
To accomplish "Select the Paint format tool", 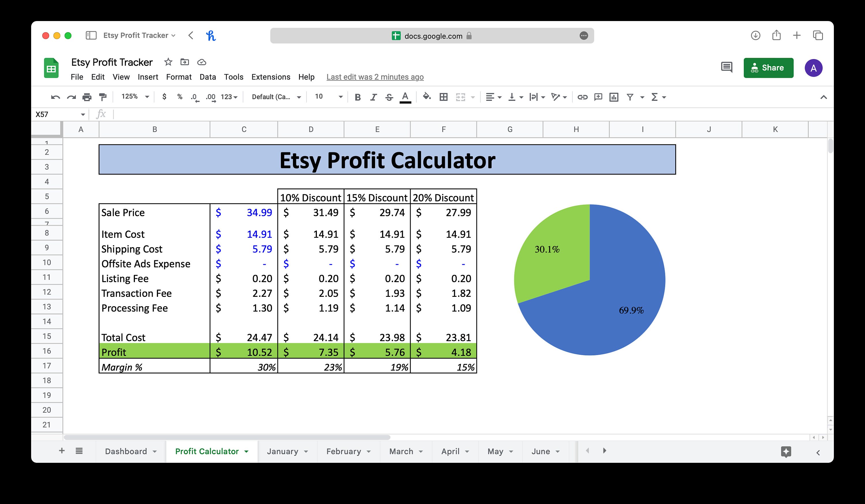I will pyautogui.click(x=103, y=97).
